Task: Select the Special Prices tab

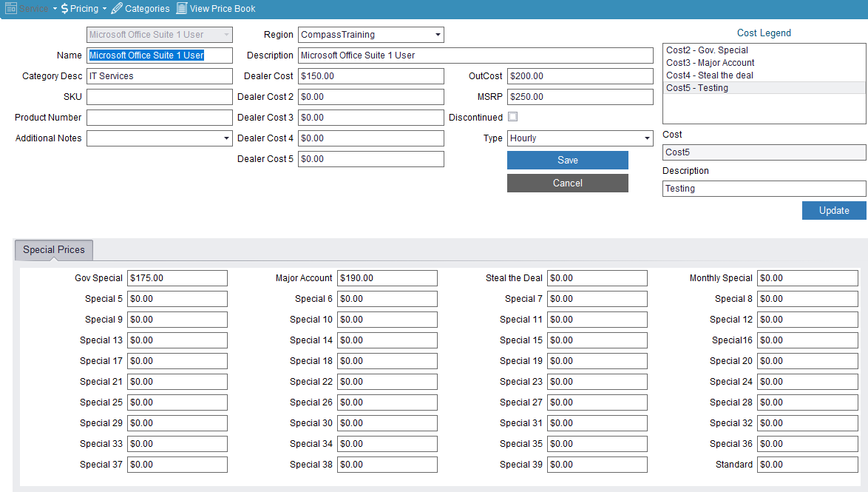Action: [x=54, y=250]
